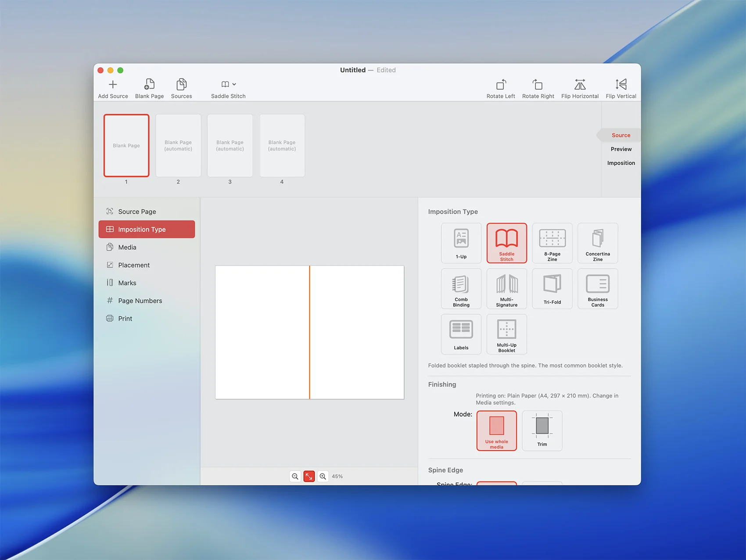
Task: Open Page Numbers in the sidebar
Action: (140, 301)
